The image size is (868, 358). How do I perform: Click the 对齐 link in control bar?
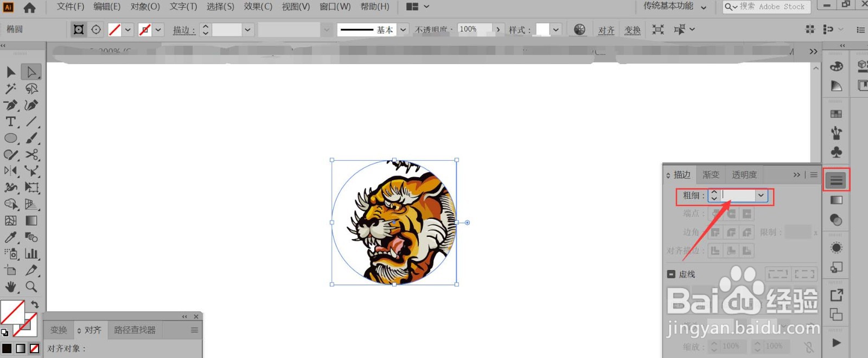pyautogui.click(x=607, y=30)
